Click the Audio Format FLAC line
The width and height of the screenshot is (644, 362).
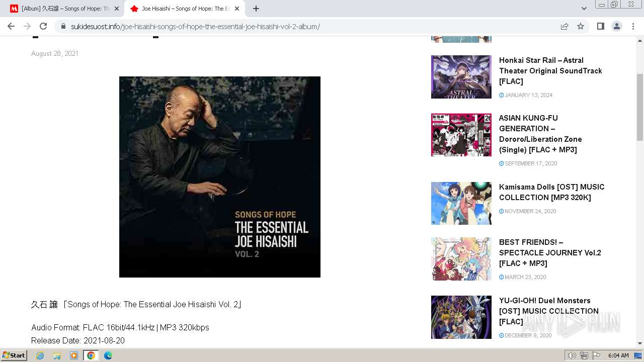pos(120,328)
